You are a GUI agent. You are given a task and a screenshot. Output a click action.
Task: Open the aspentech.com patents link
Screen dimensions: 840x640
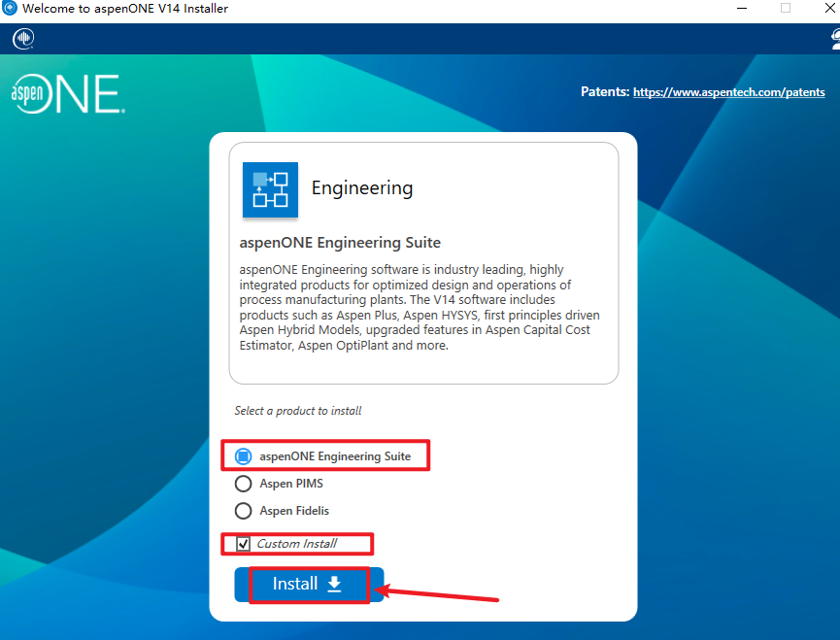[728, 92]
